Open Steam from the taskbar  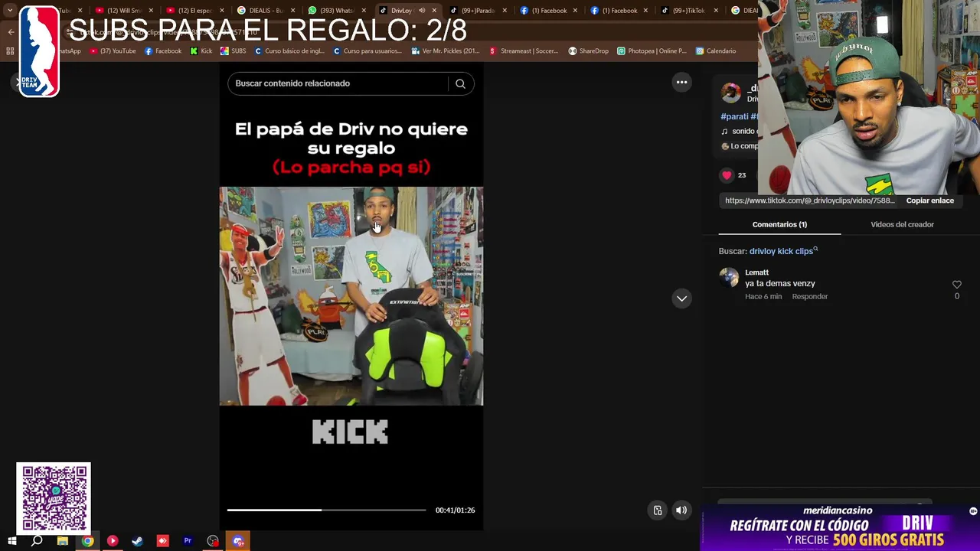137,541
